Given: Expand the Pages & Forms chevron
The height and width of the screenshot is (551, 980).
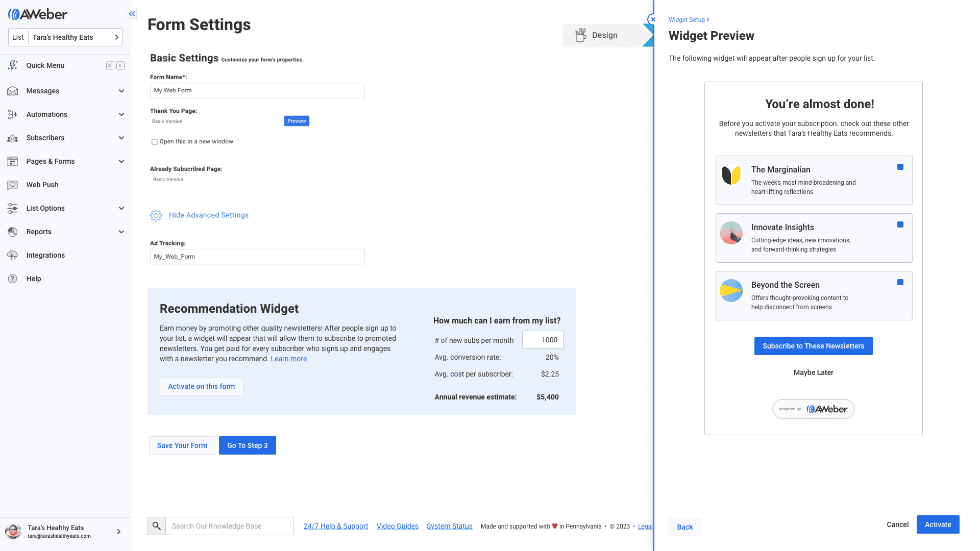Looking at the screenshot, I should point(121,161).
